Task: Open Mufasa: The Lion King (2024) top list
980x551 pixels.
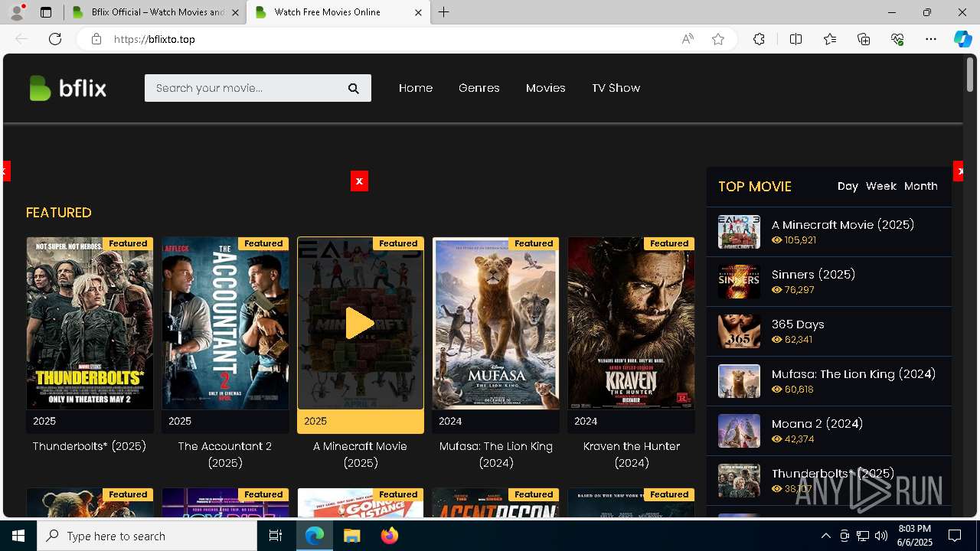Action: click(854, 373)
